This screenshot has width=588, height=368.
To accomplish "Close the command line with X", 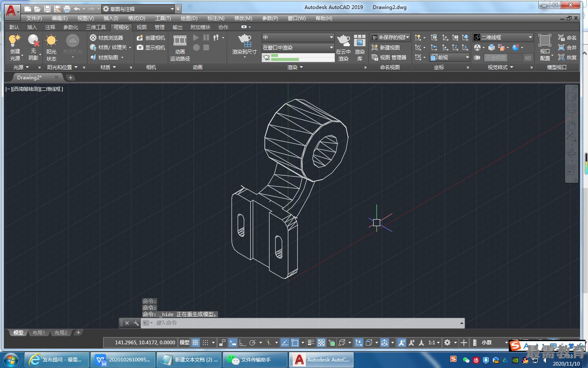I will coord(127,323).
